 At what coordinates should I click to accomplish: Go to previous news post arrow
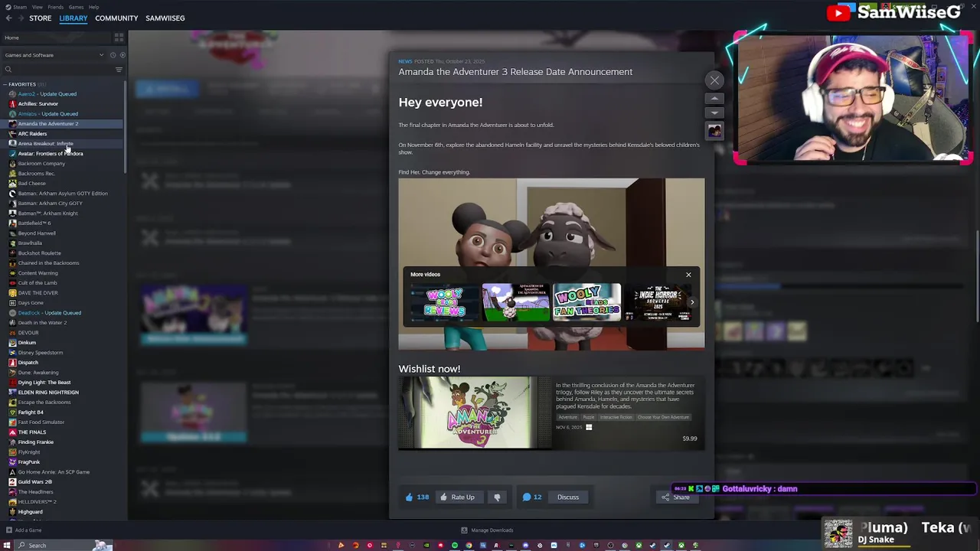point(714,98)
